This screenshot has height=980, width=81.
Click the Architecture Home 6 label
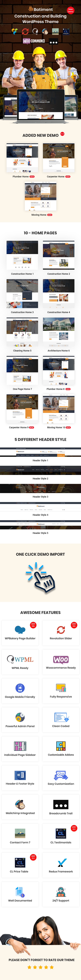click(x=59, y=351)
